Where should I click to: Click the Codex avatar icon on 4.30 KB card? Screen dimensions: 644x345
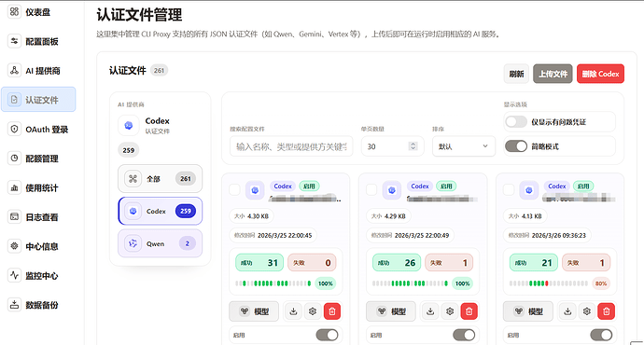(x=255, y=190)
